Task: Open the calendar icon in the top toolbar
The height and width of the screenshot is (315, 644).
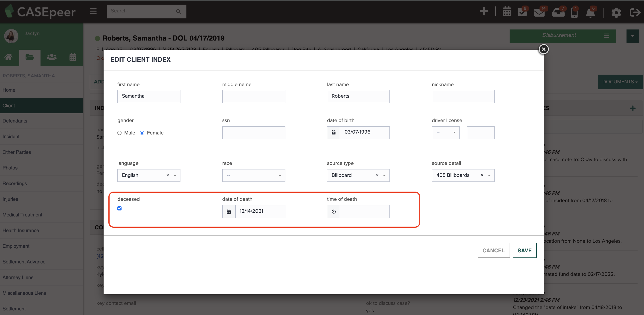Action: 507,12
